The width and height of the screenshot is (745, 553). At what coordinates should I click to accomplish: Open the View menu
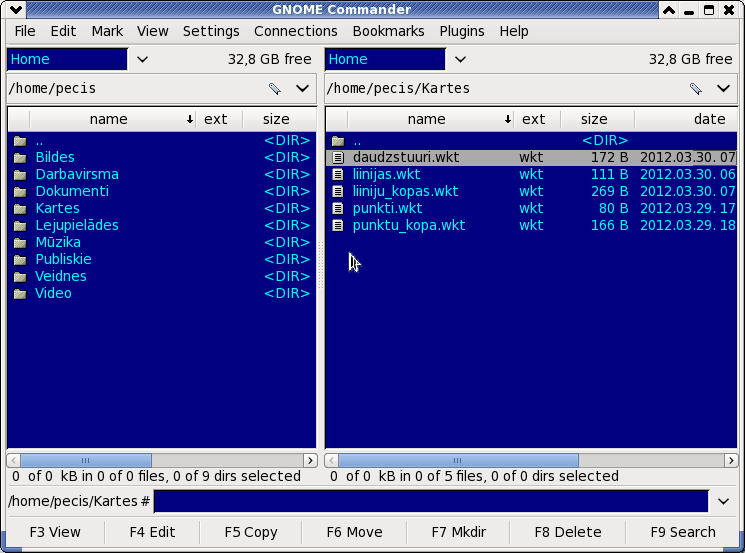[x=153, y=31]
